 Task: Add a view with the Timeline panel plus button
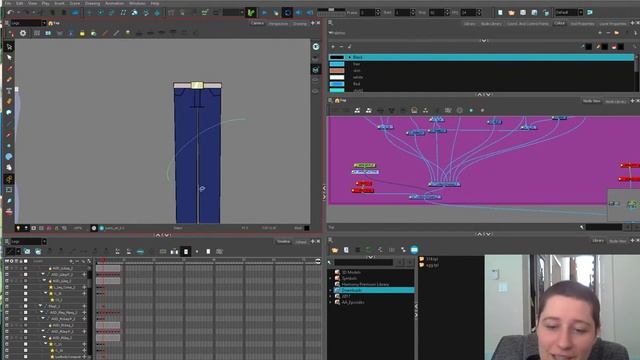point(313,242)
